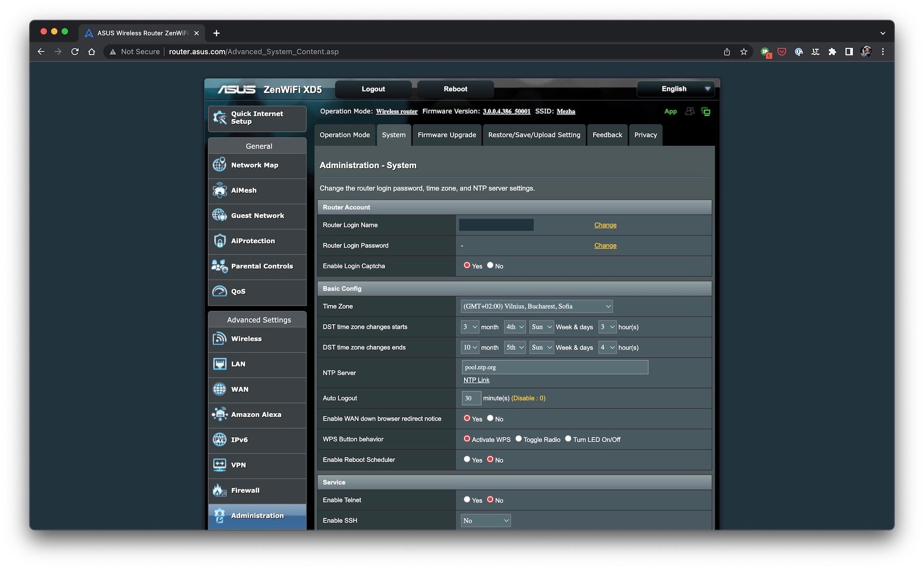
Task: Toggle Enable Login Captcha to Yes
Action: pyautogui.click(x=467, y=265)
